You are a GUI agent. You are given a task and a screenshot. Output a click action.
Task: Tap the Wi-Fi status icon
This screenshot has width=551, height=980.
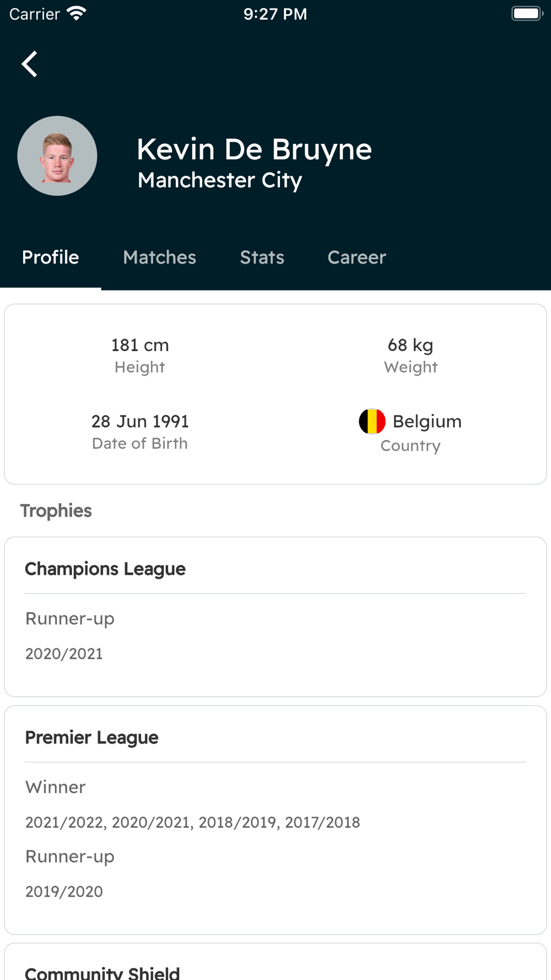77,13
